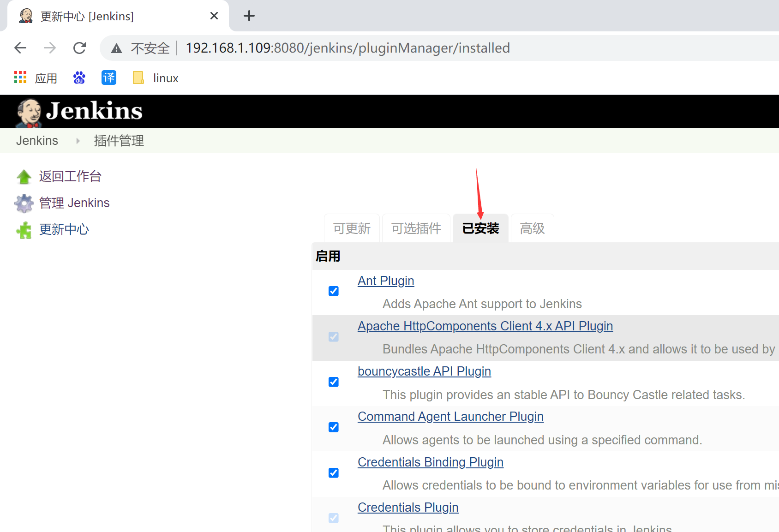Click text 'Adds Apache Ant support to Jenkins'
779x532 pixels.
click(x=482, y=304)
